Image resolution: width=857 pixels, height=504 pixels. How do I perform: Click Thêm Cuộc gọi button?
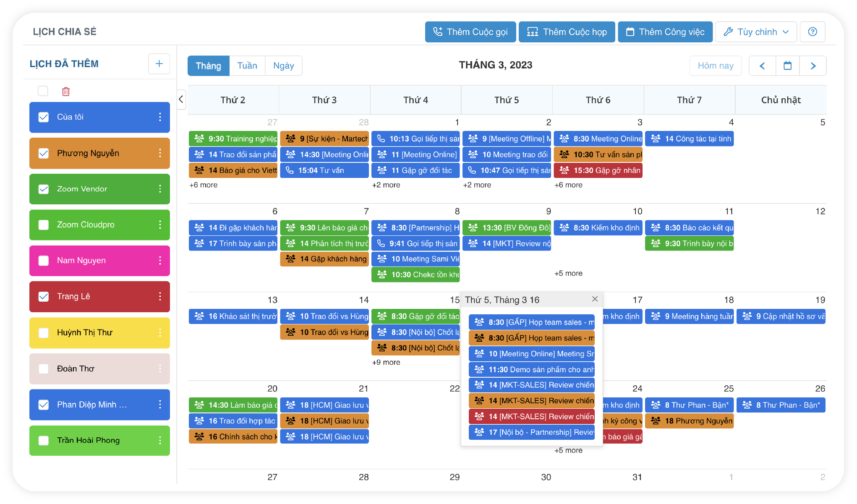pyautogui.click(x=470, y=32)
